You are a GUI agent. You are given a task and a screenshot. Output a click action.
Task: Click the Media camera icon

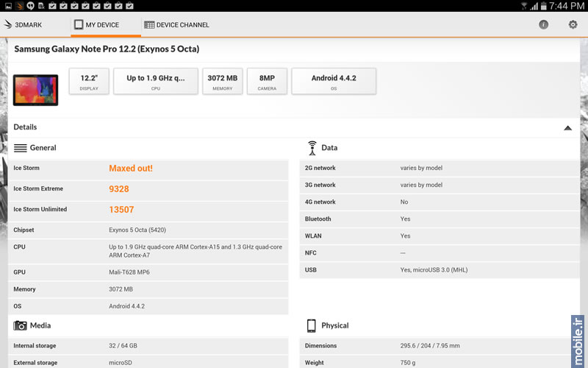tap(20, 325)
